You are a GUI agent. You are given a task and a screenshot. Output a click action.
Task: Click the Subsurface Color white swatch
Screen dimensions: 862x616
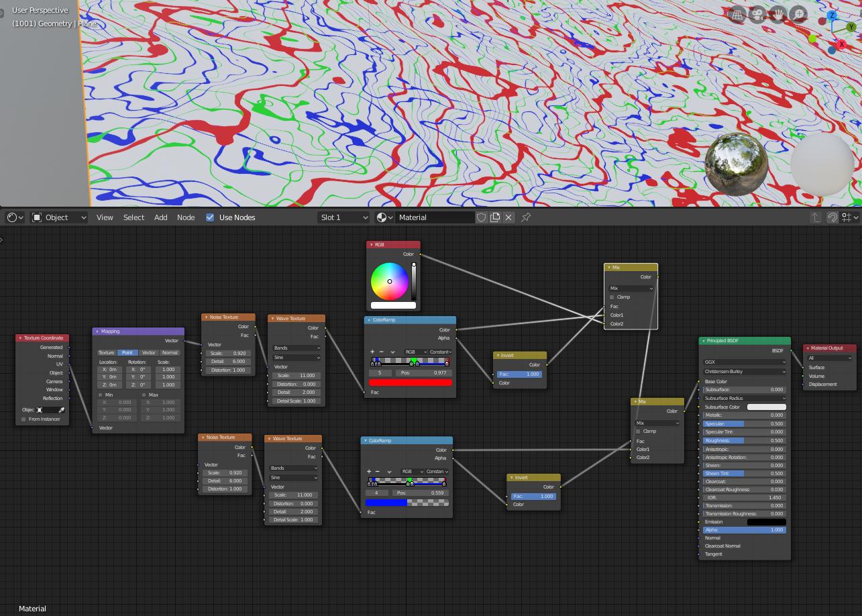click(x=766, y=407)
